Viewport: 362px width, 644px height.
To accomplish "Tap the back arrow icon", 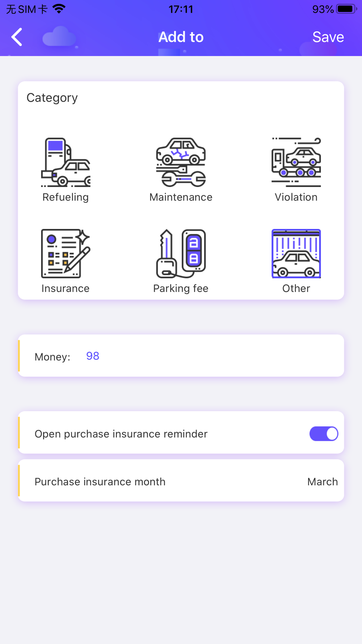I will pyautogui.click(x=17, y=37).
